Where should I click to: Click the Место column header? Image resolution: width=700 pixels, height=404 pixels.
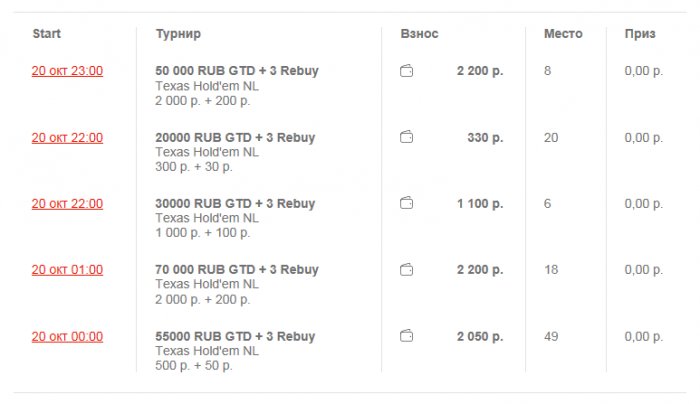coord(563,34)
